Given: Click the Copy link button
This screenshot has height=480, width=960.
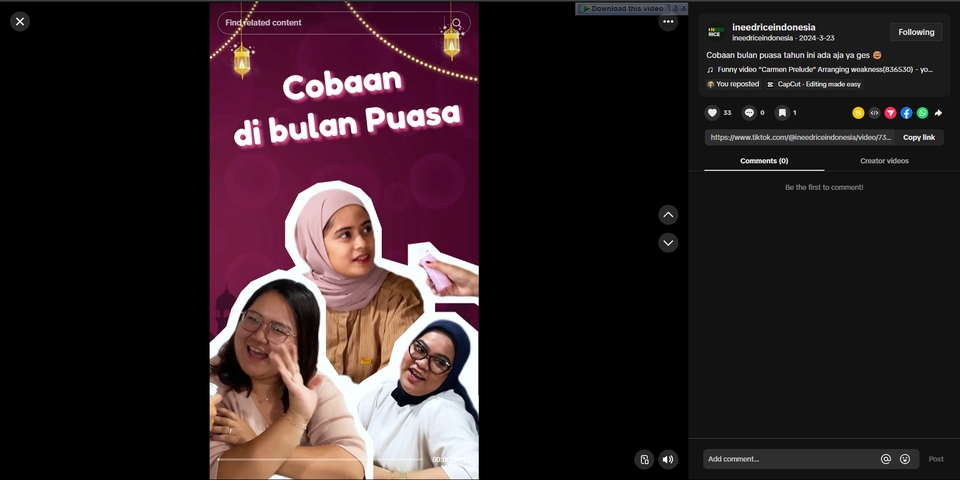Looking at the screenshot, I should 919,137.
